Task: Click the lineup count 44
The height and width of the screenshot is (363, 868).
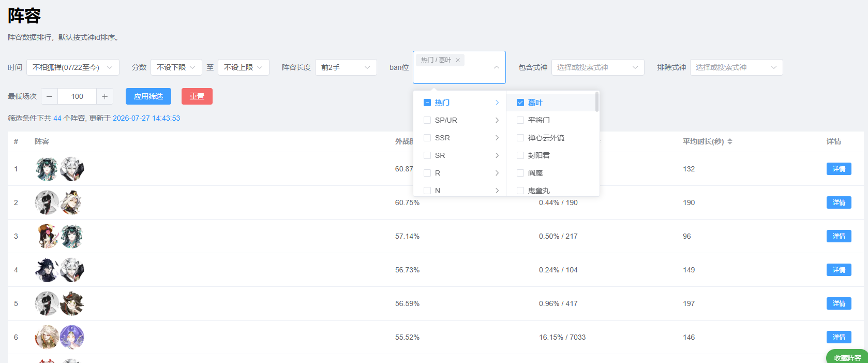Action: [57, 118]
